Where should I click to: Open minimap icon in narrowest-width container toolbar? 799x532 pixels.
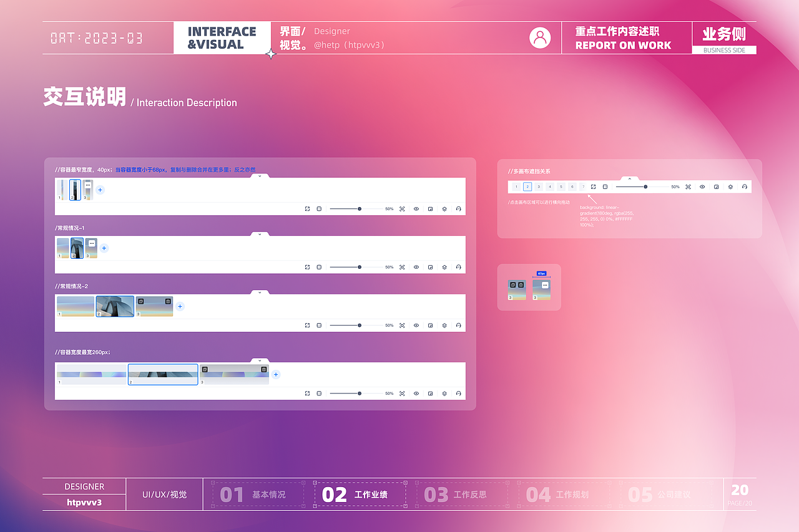431,209
